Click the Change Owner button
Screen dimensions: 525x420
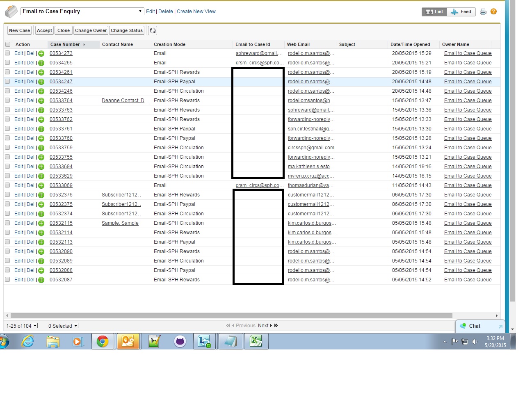point(91,30)
